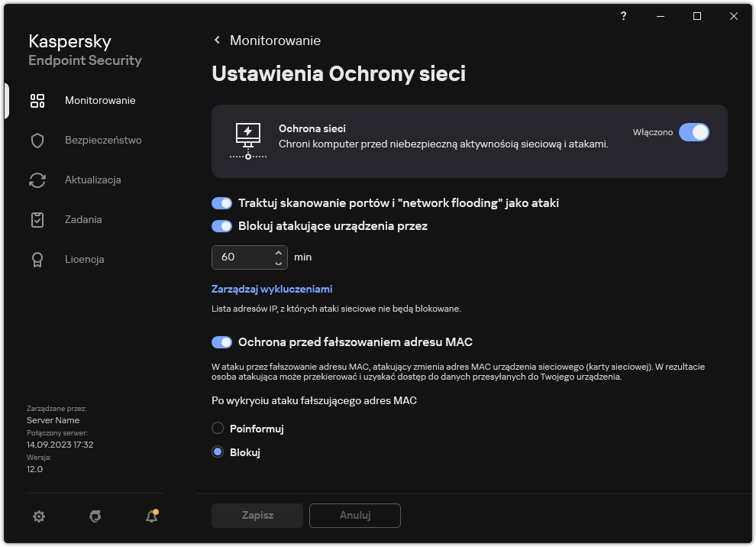Decrease blocking minutes with the down arrow
The width and height of the screenshot is (756, 547).
(280, 262)
